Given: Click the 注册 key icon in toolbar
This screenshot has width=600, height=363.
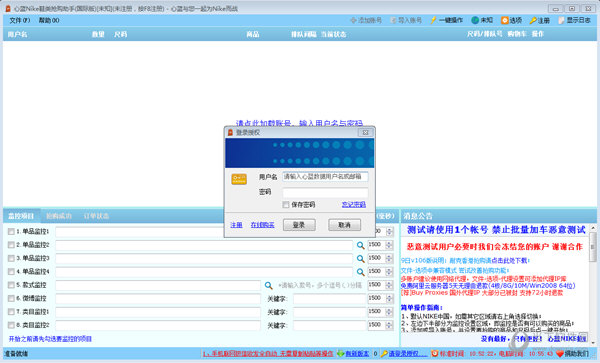Looking at the screenshot, I should [533, 20].
